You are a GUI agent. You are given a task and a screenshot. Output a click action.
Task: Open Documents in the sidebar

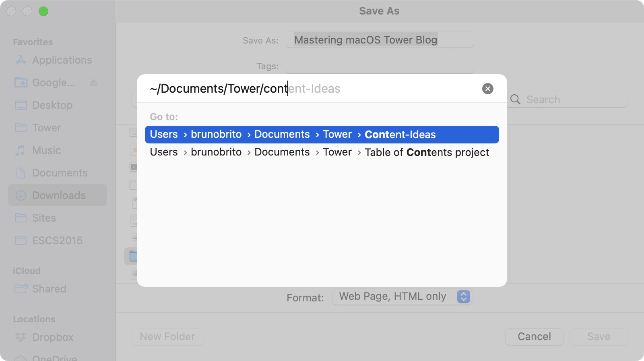tap(60, 173)
